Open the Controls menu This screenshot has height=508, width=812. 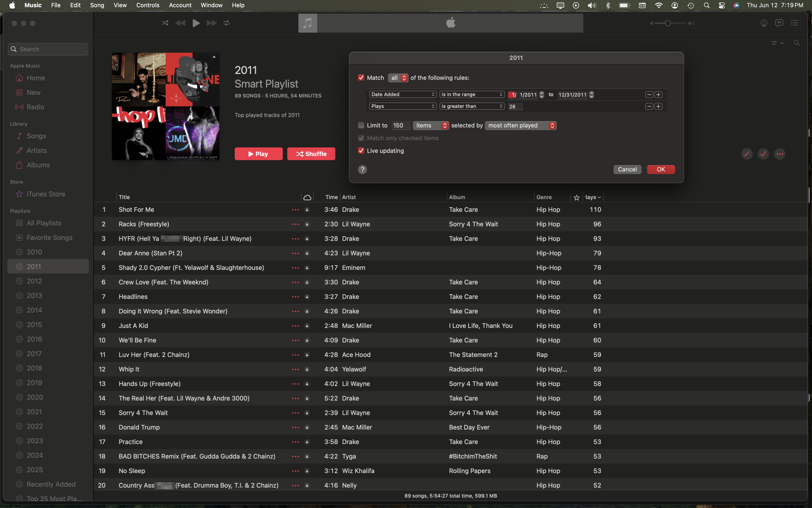pyautogui.click(x=147, y=5)
